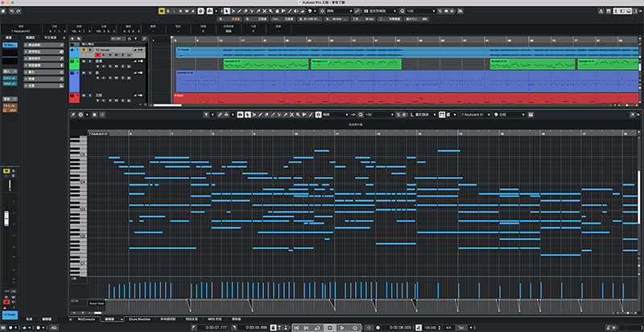
Task: Select the Object Selection arrow tool
Action: 227,11
